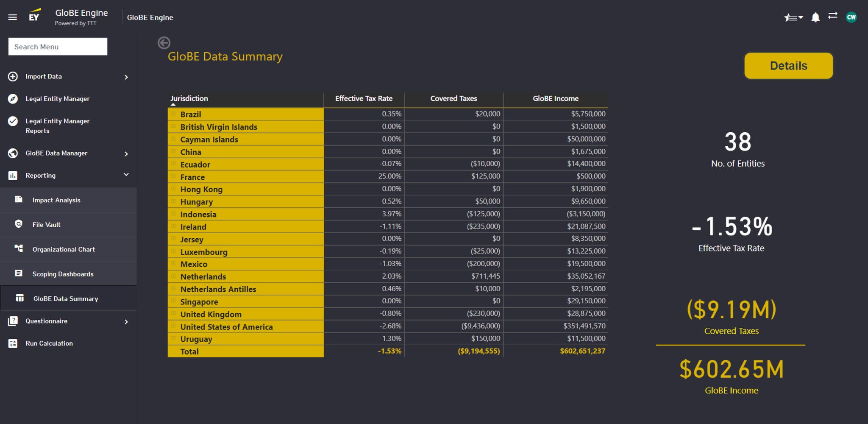Click the Search Menu input field
Image resolution: width=868 pixels, height=424 pixels.
tap(58, 47)
